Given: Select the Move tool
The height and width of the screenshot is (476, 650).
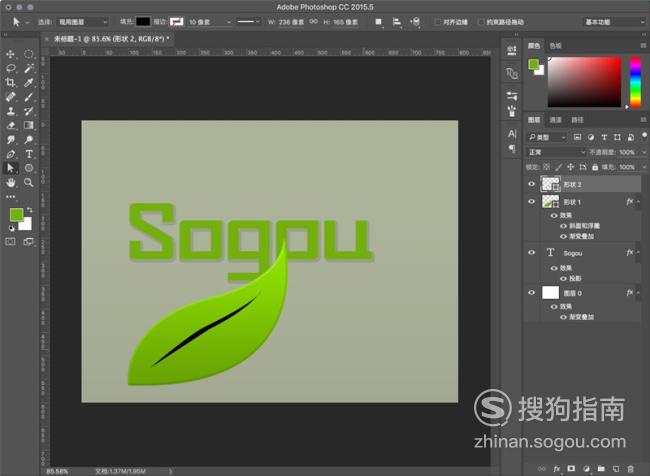Looking at the screenshot, I should click(10, 54).
